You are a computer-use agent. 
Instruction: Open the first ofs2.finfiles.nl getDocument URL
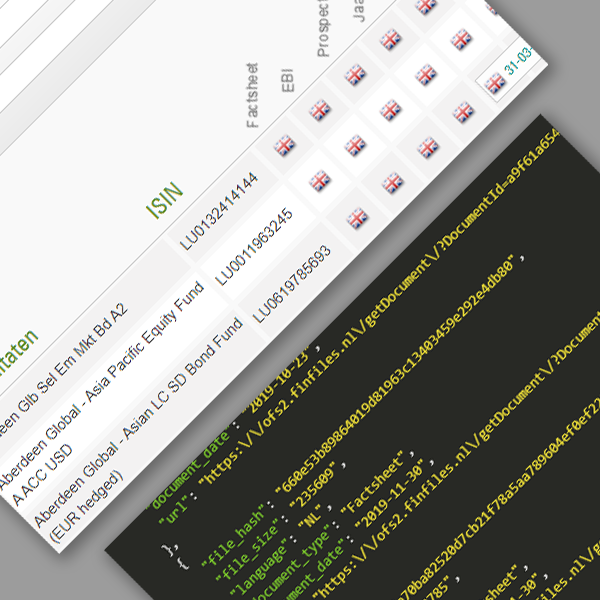[x=379, y=305]
